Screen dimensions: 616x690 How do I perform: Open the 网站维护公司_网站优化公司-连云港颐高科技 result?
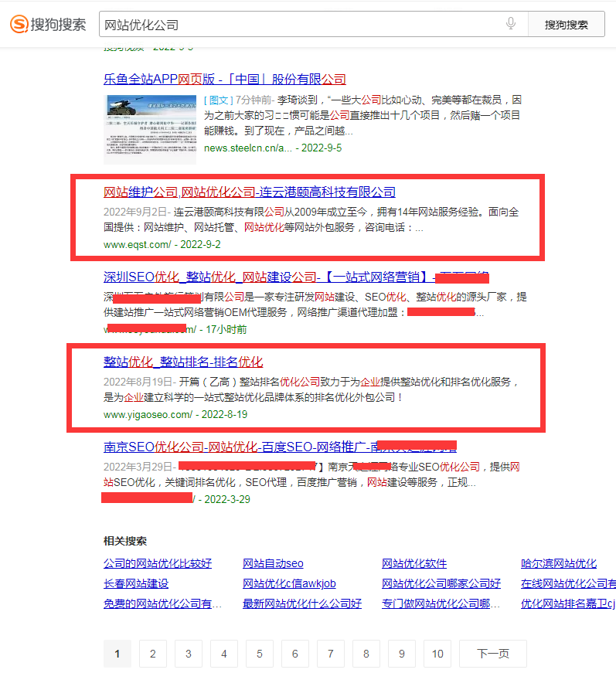pos(249,192)
